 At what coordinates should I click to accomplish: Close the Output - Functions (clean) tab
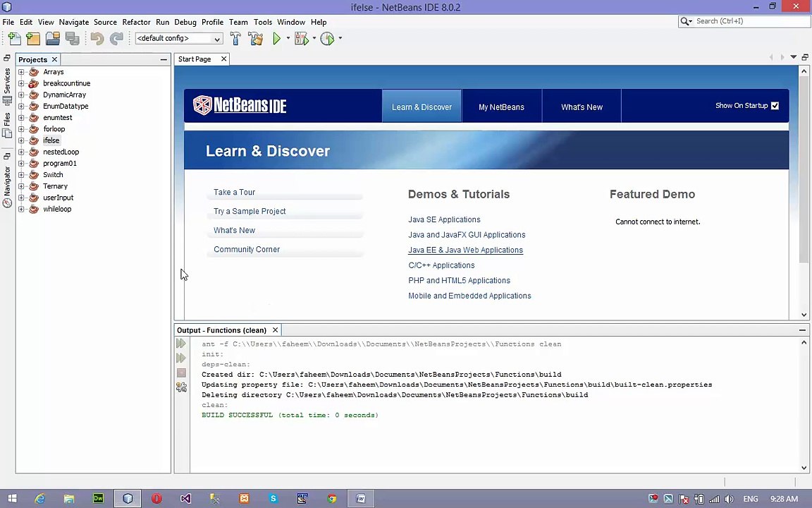276,330
